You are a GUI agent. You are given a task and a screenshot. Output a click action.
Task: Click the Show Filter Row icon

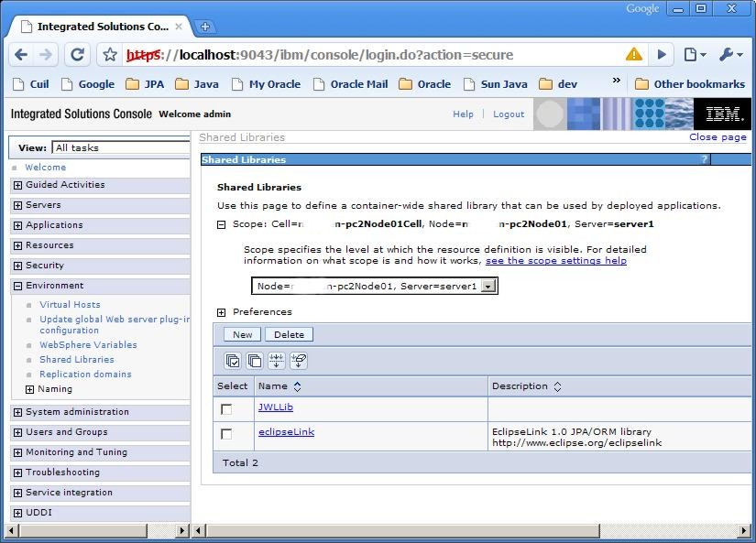tap(277, 361)
